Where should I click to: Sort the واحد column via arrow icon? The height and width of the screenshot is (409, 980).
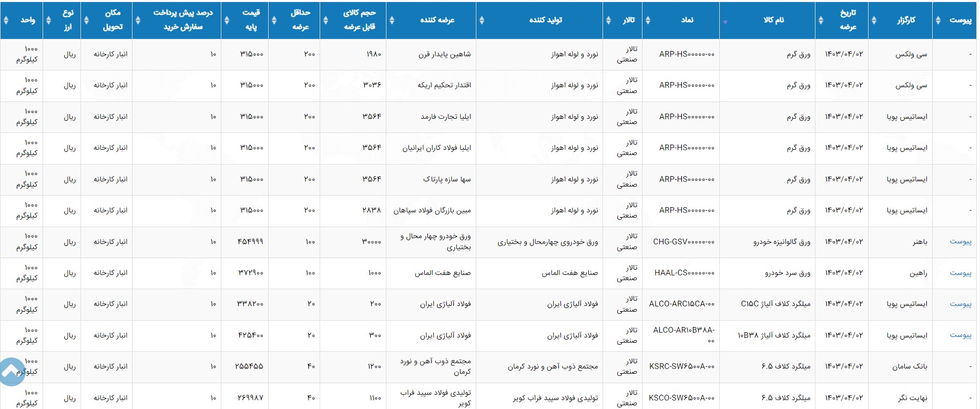(6, 20)
